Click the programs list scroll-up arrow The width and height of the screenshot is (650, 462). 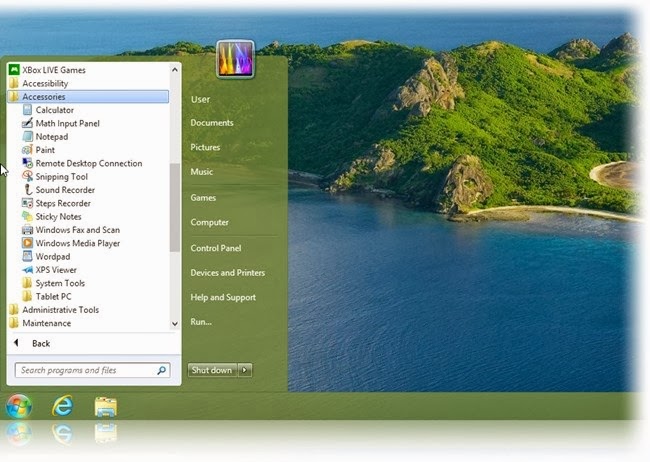tap(175, 70)
